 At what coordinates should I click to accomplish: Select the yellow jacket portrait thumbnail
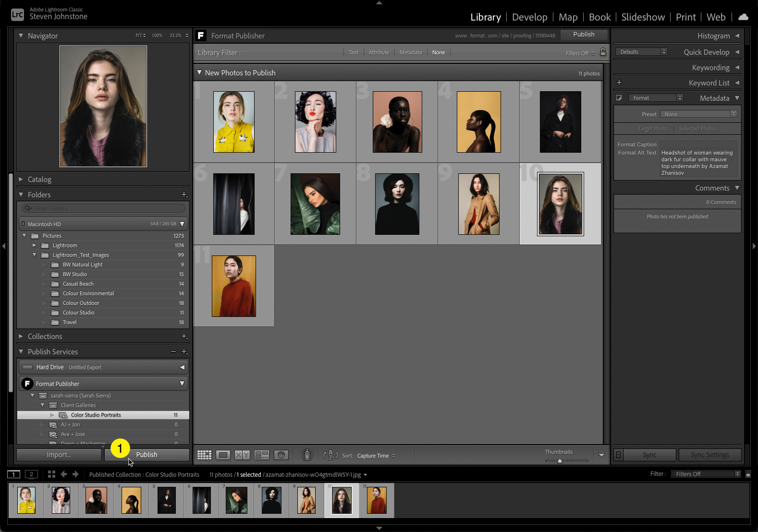[x=234, y=122]
